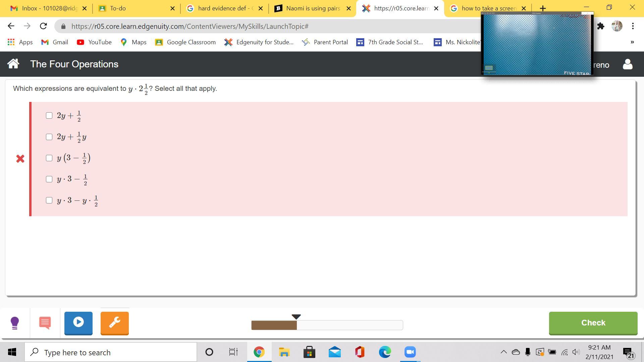This screenshot has width=644, height=362.
Task: Click the home icon beside The Four Operations
Action: click(13, 64)
